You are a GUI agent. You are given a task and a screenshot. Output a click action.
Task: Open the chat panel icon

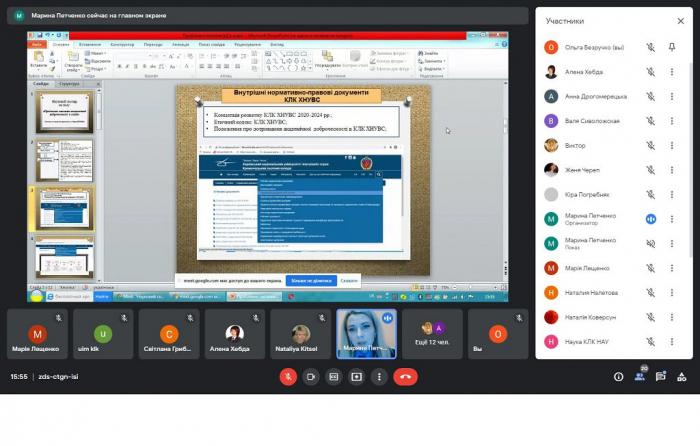661,377
